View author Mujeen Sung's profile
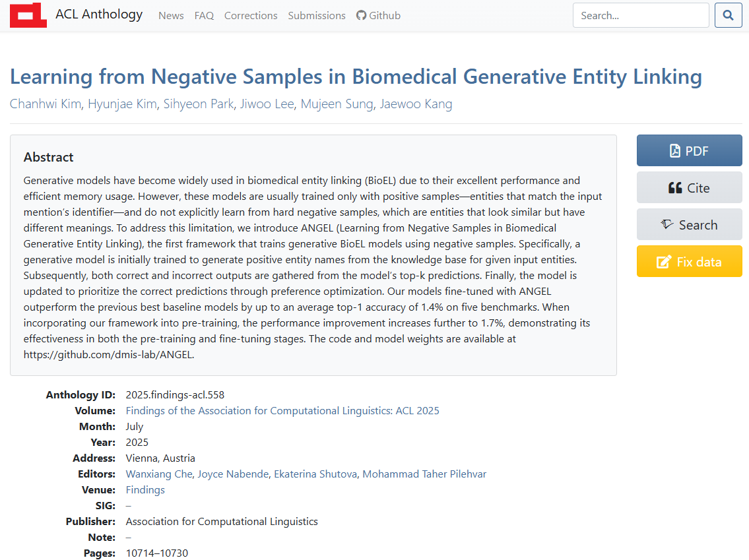The height and width of the screenshot is (560, 749). (x=337, y=104)
